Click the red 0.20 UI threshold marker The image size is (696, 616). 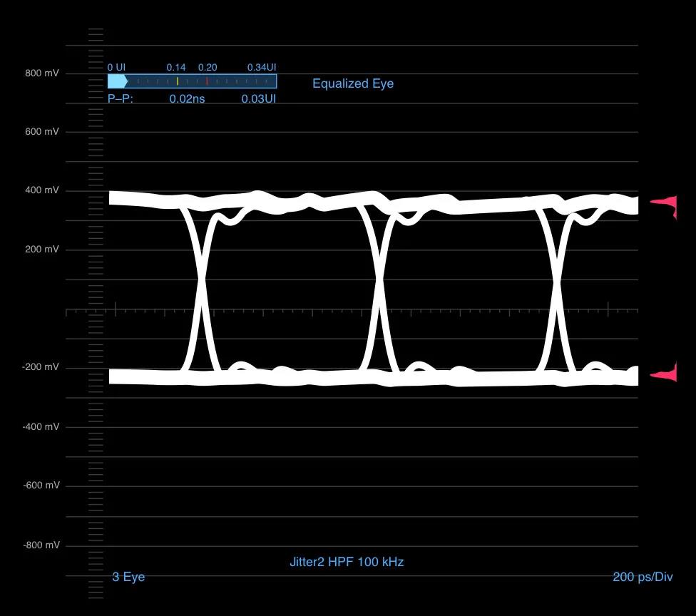pos(207,81)
